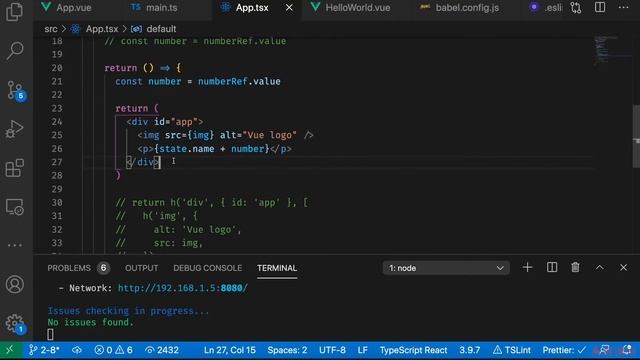Open feedback icon in status bar
This screenshot has width=640, height=360.
tap(605, 350)
